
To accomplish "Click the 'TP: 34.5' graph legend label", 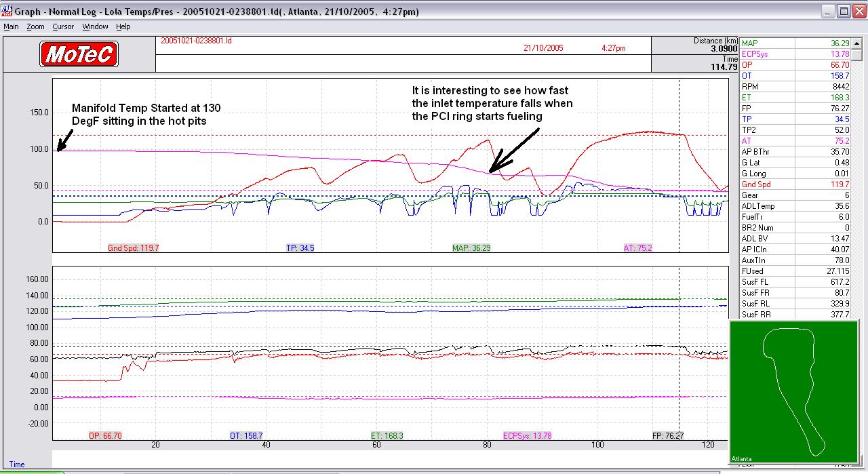I will coord(300,248).
